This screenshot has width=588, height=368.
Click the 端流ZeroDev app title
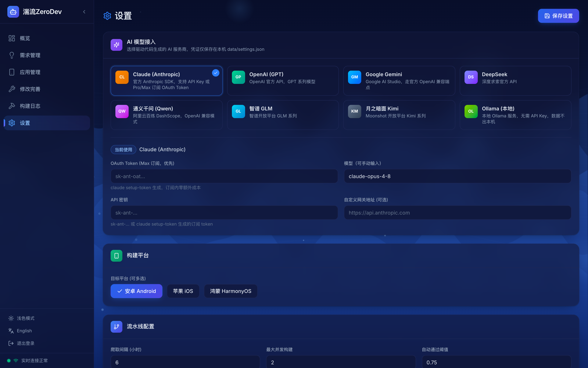[42, 12]
